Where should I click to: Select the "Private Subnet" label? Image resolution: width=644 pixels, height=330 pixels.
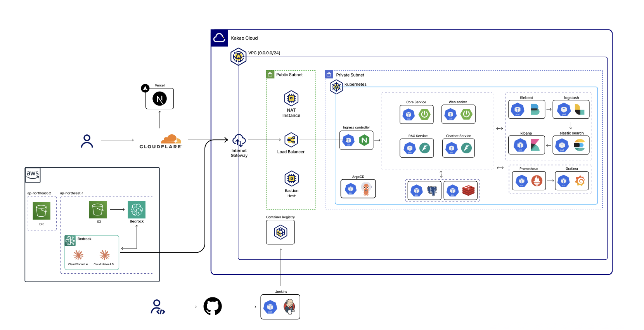click(350, 75)
